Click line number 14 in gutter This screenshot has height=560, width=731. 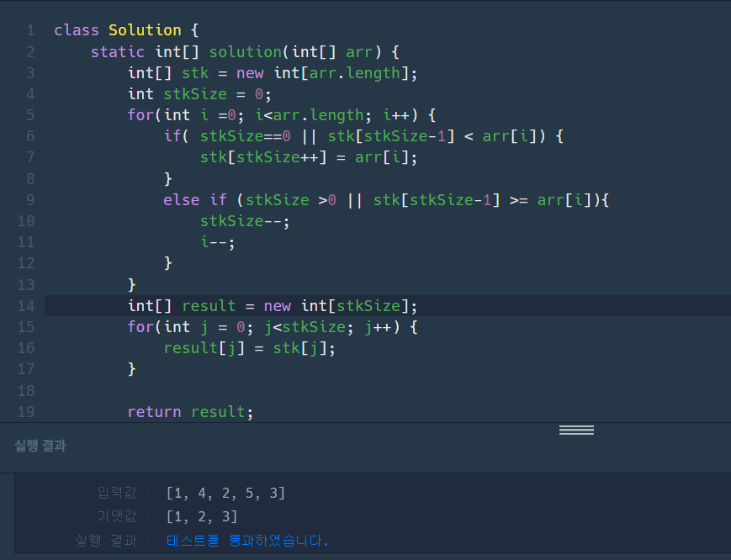point(26,306)
